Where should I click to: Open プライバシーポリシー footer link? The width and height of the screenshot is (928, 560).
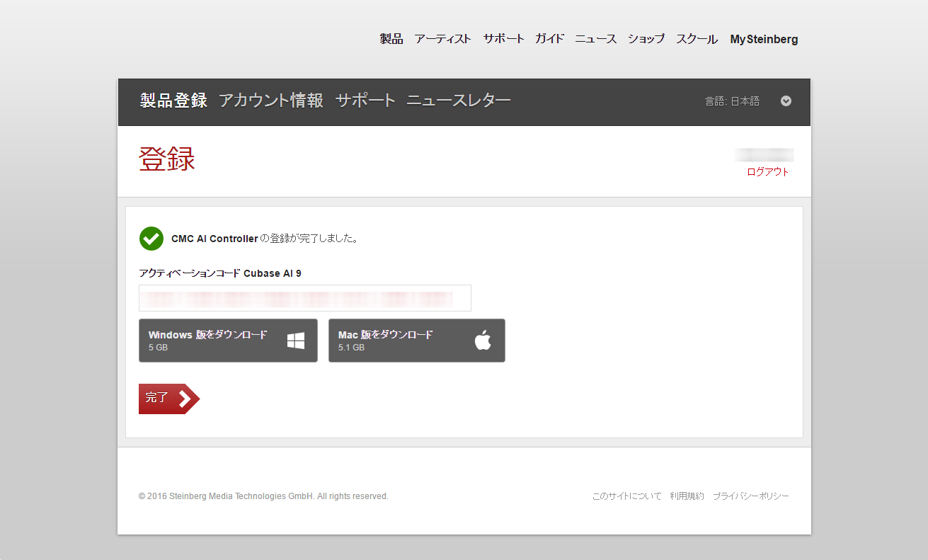point(750,496)
